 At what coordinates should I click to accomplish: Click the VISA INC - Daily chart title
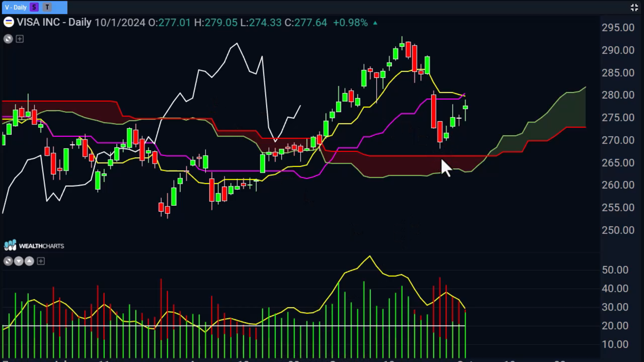[x=54, y=22]
